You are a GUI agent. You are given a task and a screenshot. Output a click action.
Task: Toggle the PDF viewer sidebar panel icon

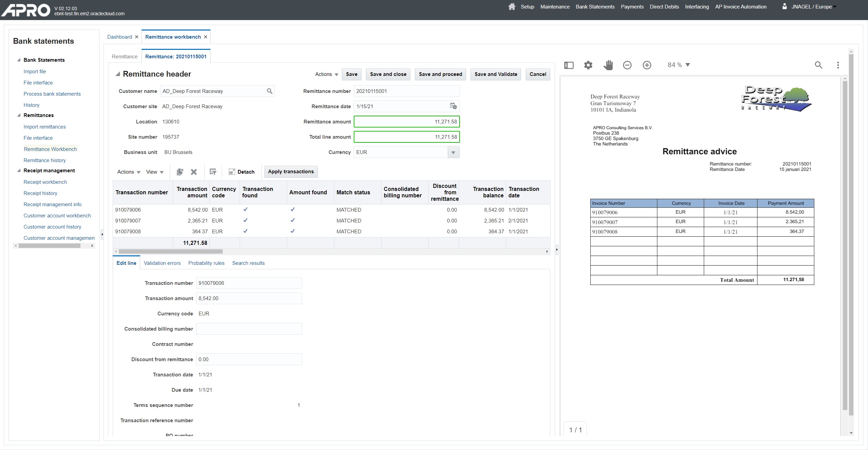click(x=569, y=65)
